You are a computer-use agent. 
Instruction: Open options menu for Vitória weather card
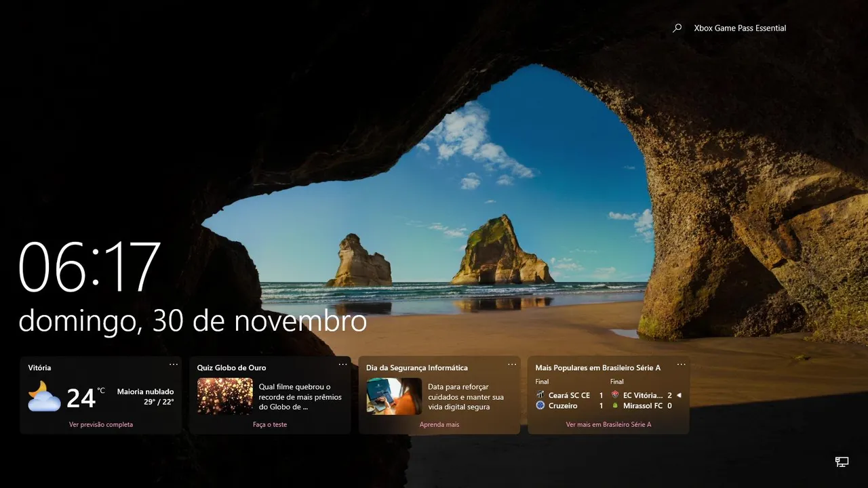point(174,365)
